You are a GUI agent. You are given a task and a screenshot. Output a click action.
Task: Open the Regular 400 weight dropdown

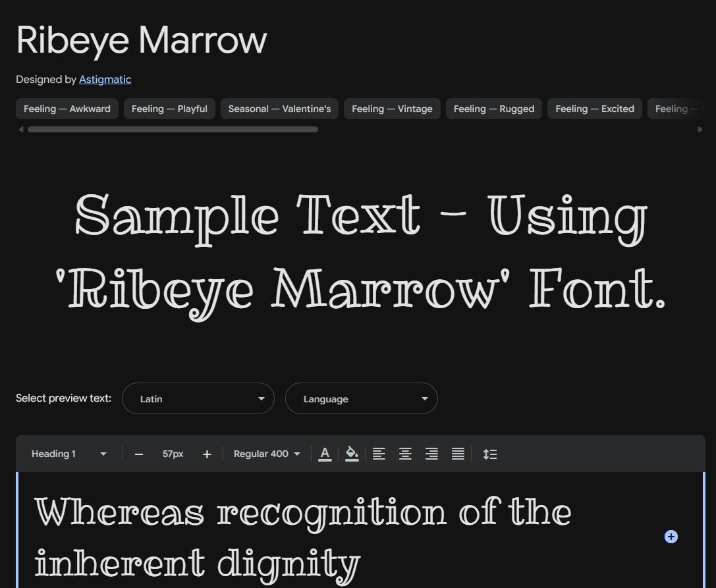[x=267, y=454]
